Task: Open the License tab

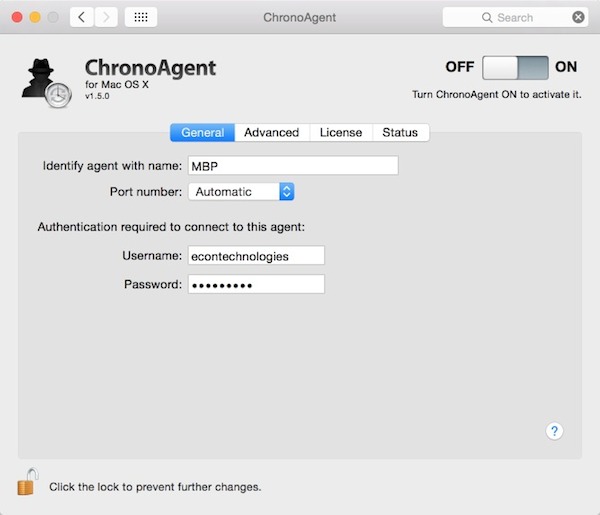Action: pyautogui.click(x=341, y=132)
